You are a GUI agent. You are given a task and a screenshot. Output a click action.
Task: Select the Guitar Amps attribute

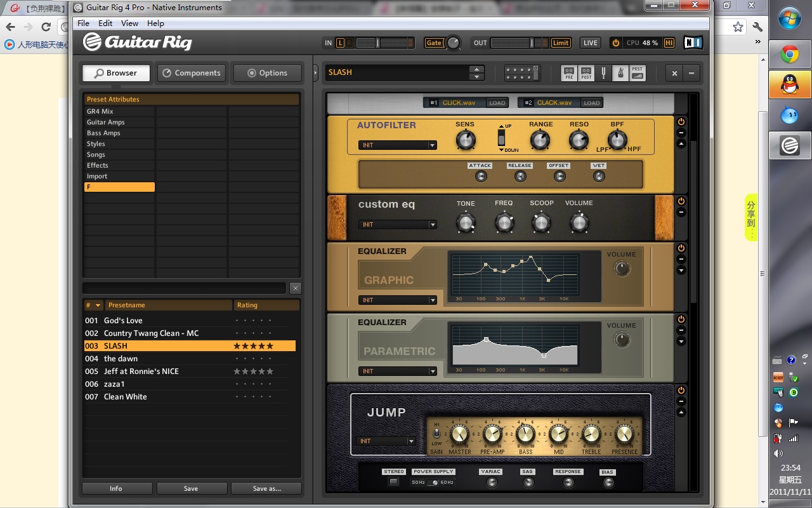pyautogui.click(x=119, y=122)
